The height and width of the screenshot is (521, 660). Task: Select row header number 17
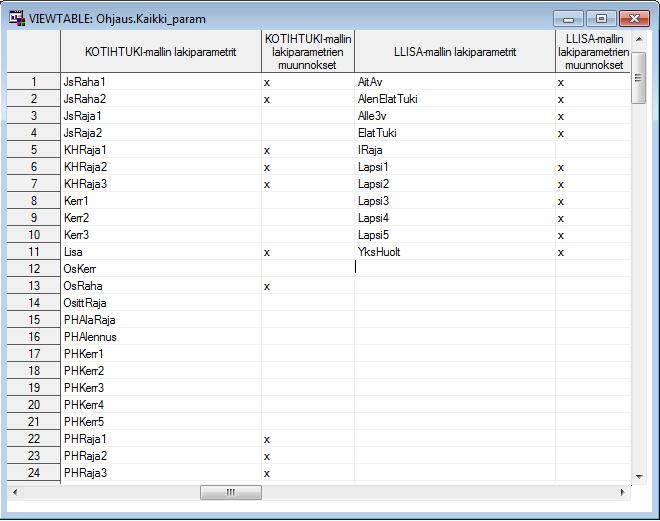tap(34, 354)
